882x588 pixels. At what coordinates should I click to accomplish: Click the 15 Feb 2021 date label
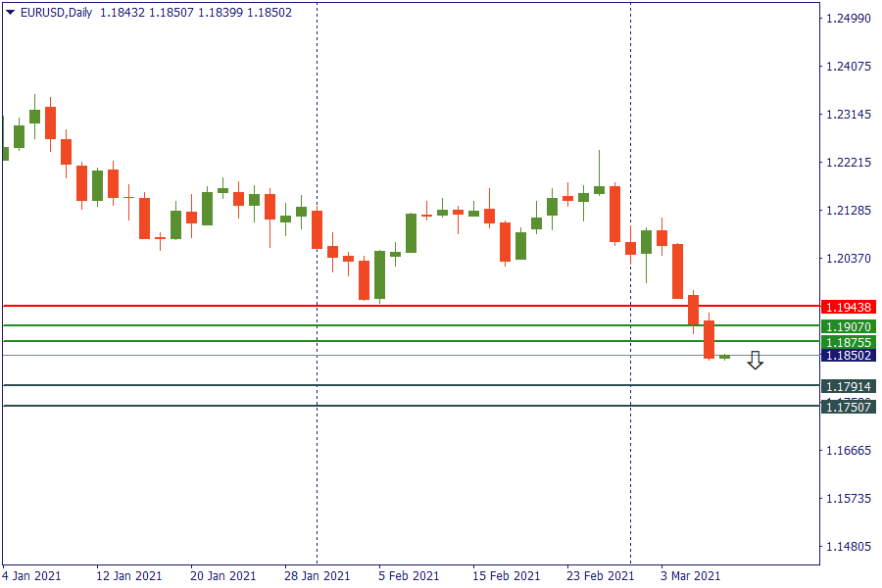click(x=507, y=576)
